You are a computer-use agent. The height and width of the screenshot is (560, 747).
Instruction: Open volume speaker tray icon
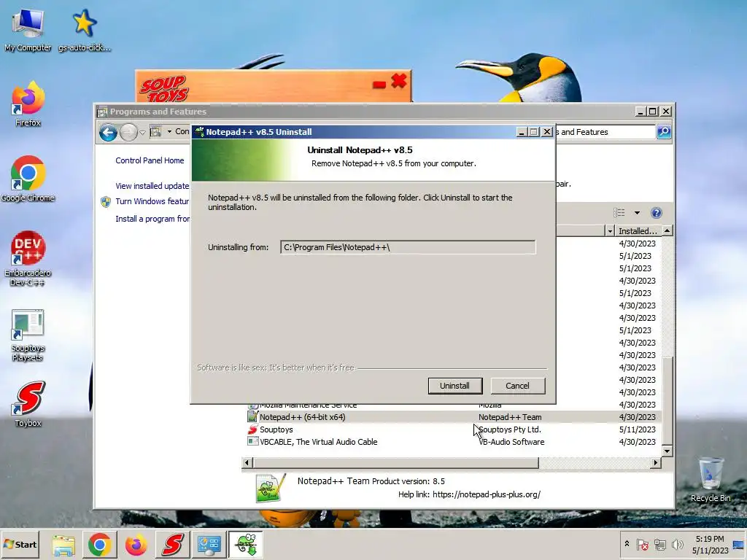pos(677,544)
